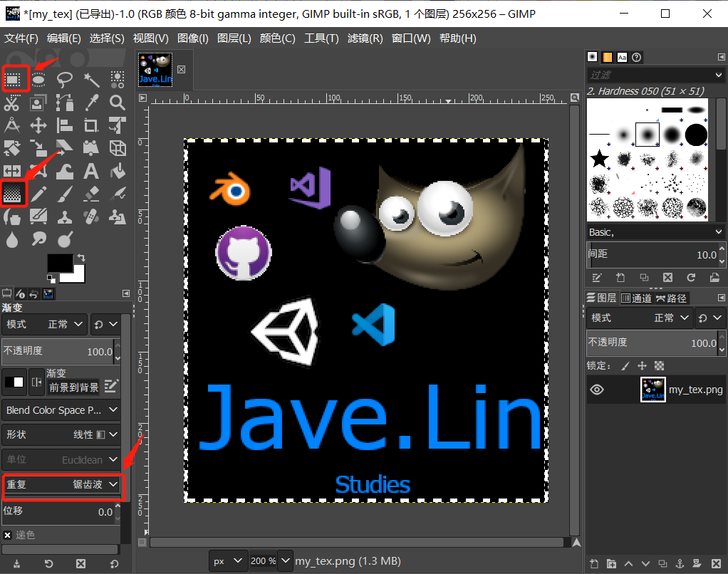Select the 3D Transform cube tool
This screenshot has height=574, width=728.
coord(117,148)
